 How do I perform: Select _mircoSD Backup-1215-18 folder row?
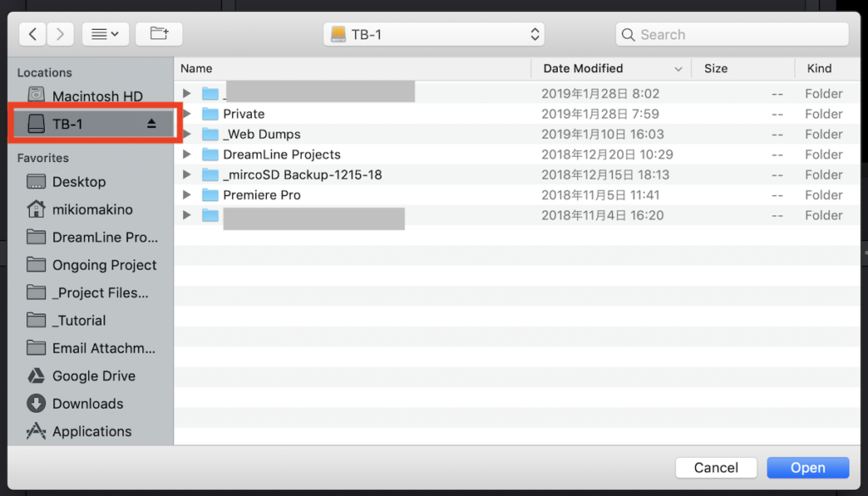(x=517, y=175)
